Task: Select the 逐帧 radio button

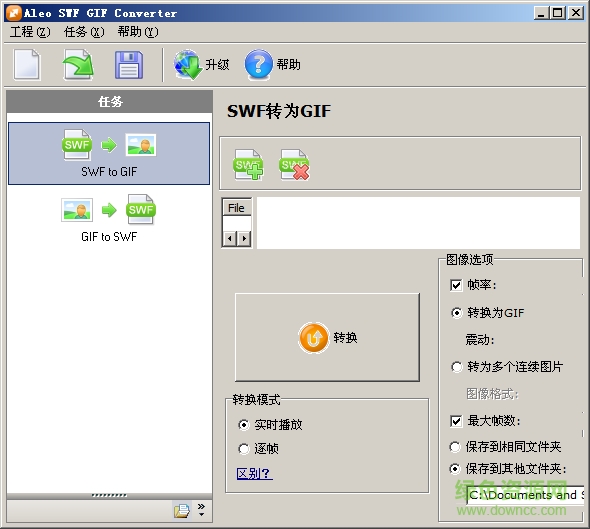Action: point(244,448)
